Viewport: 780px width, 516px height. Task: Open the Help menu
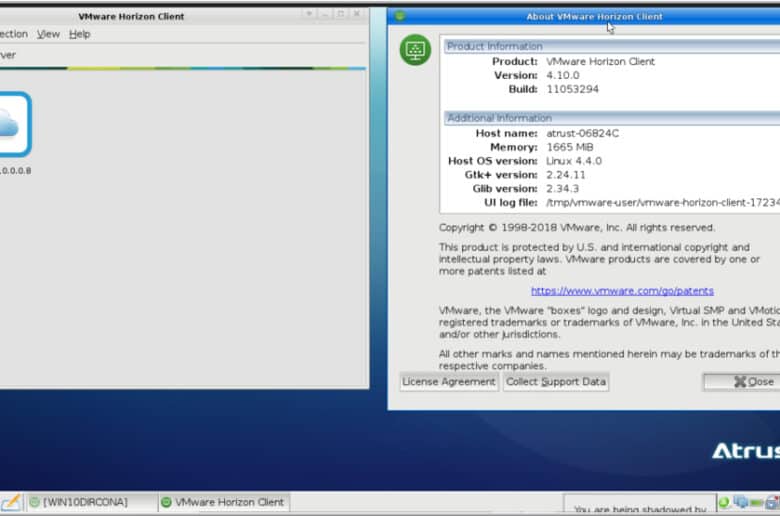tap(80, 34)
